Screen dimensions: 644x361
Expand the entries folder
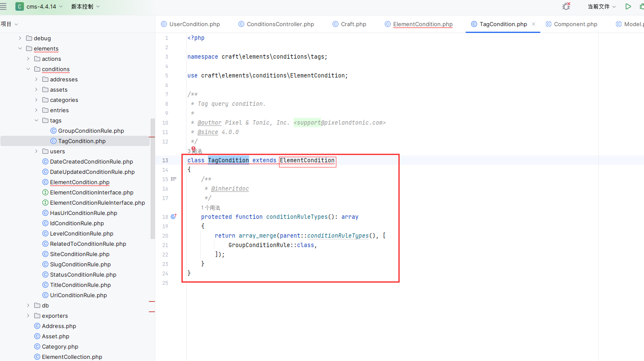click(x=36, y=110)
